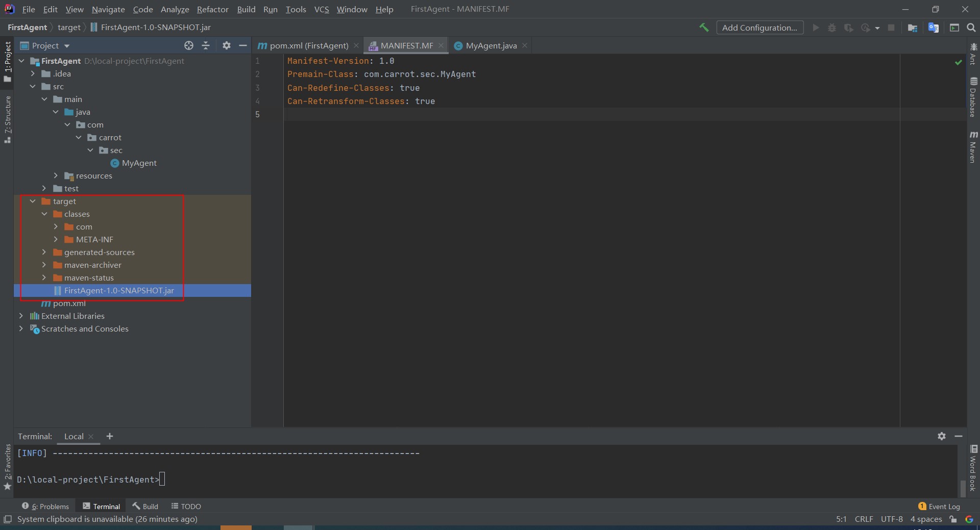Click the Run Anything icon
The image size is (980, 530).
954,28
